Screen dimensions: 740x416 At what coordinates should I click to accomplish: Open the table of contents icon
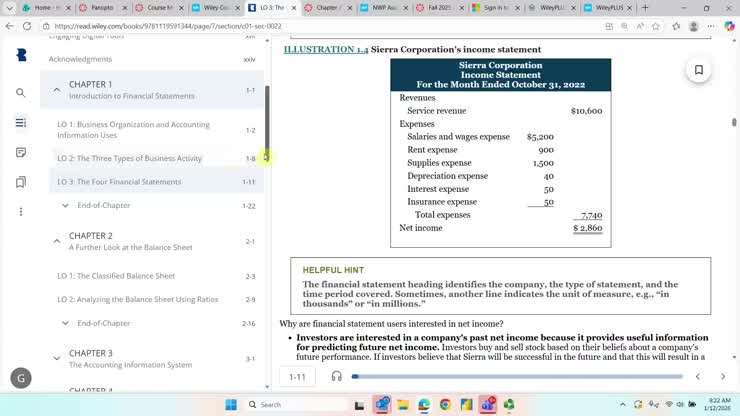[x=20, y=123]
